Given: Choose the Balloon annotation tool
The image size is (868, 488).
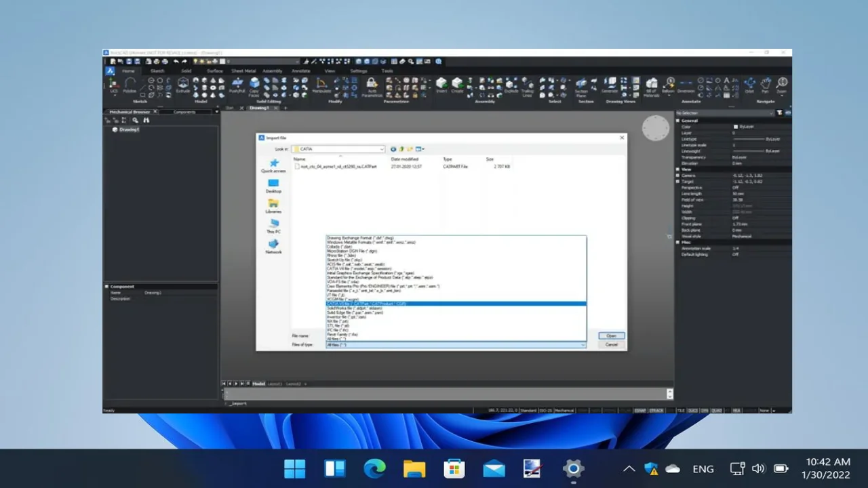Looking at the screenshot, I should click(669, 85).
